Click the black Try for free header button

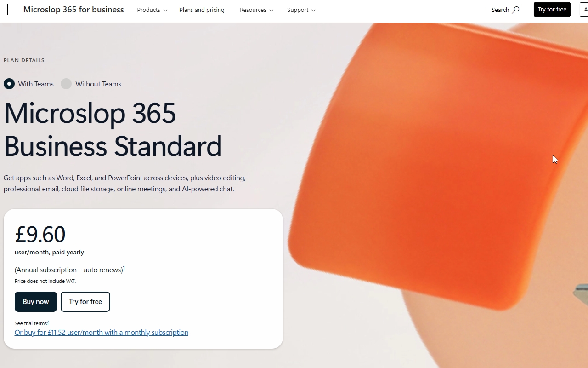click(552, 10)
